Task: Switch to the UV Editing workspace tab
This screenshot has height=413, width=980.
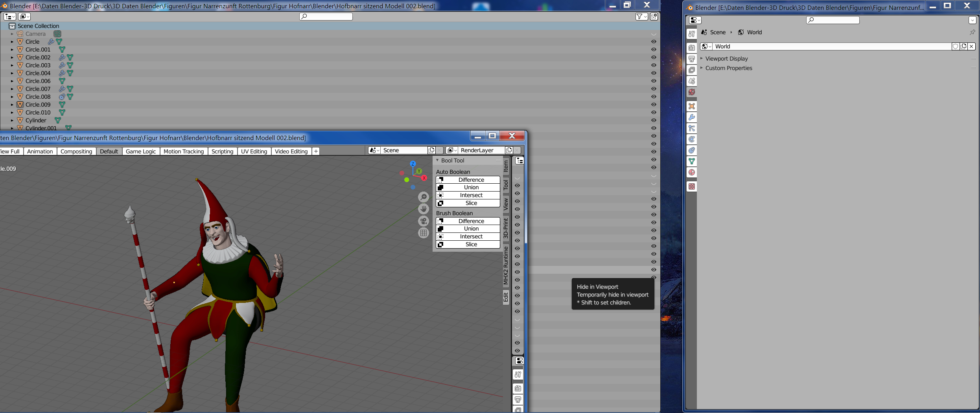Action: point(254,151)
